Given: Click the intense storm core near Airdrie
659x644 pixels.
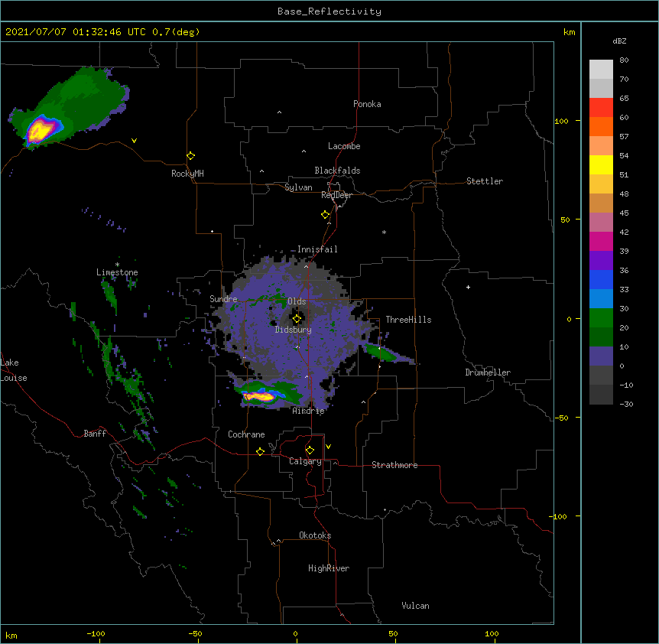Looking at the screenshot, I should 258,396.
